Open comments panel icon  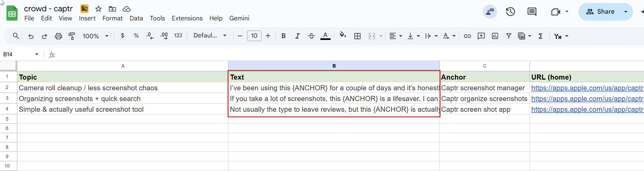[532, 12]
